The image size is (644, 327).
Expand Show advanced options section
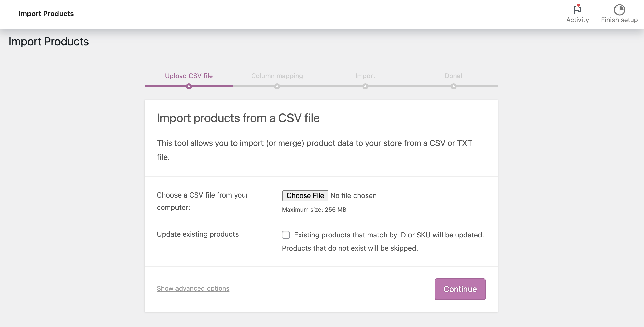[193, 288]
